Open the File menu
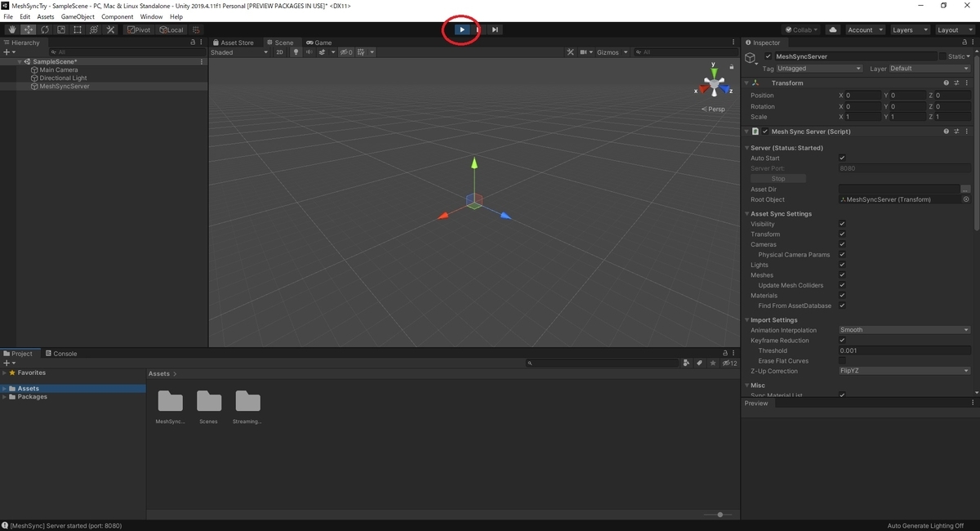 [8, 16]
